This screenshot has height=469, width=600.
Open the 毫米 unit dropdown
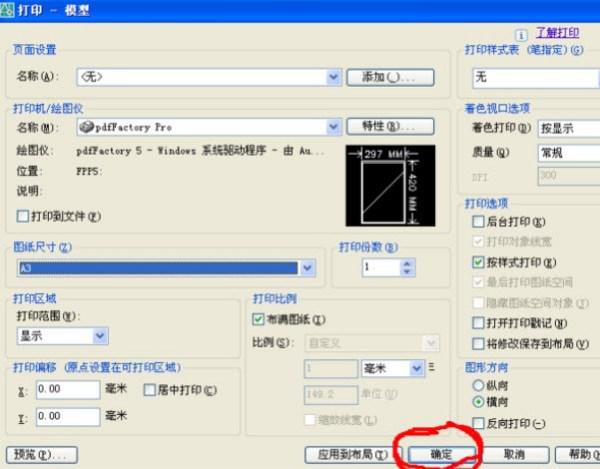(416, 368)
